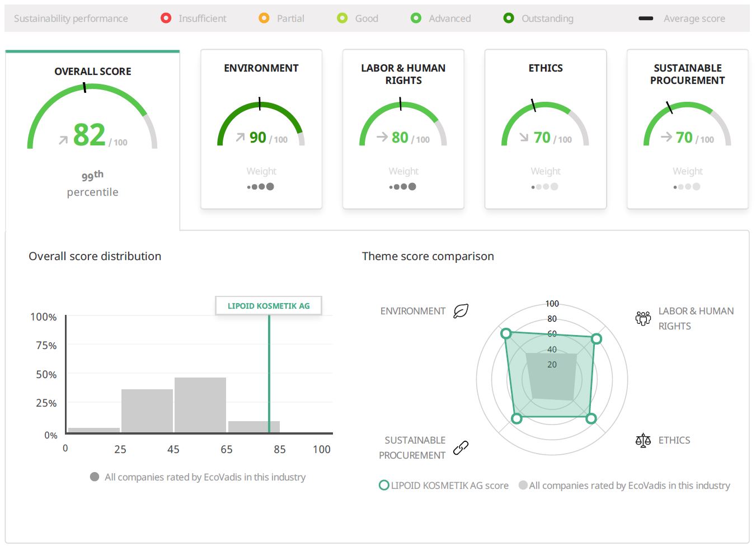Click the Sustainable Procurement weight dots

pyautogui.click(x=687, y=187)
